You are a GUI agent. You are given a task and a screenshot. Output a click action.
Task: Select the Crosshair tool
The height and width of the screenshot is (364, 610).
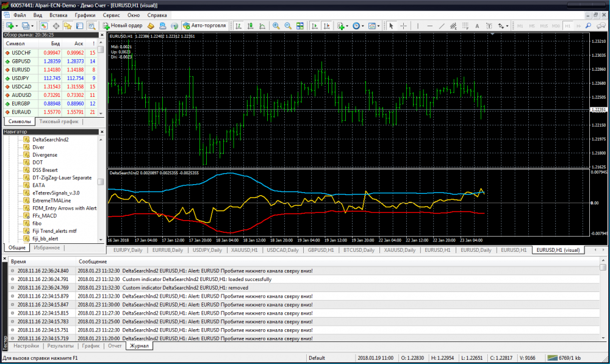(404, 26)
